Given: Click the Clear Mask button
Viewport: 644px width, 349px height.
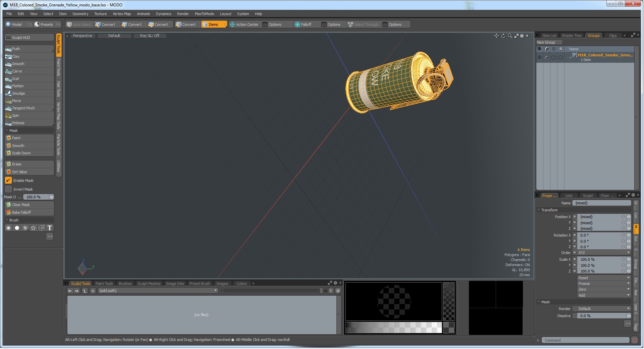Looking at the screenshot, I should coord(29,205).
